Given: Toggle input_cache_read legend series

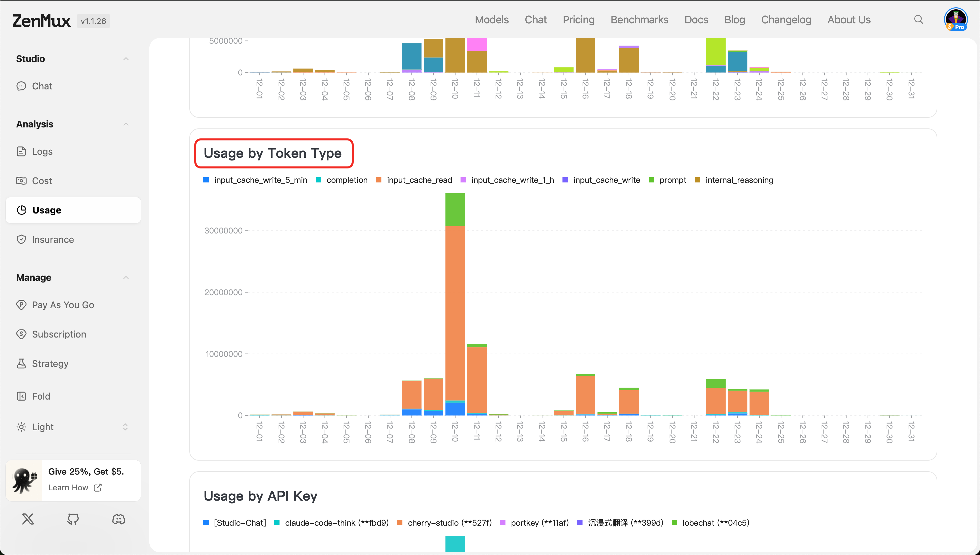Looking at the screenshot, I should tap(419, 180).
